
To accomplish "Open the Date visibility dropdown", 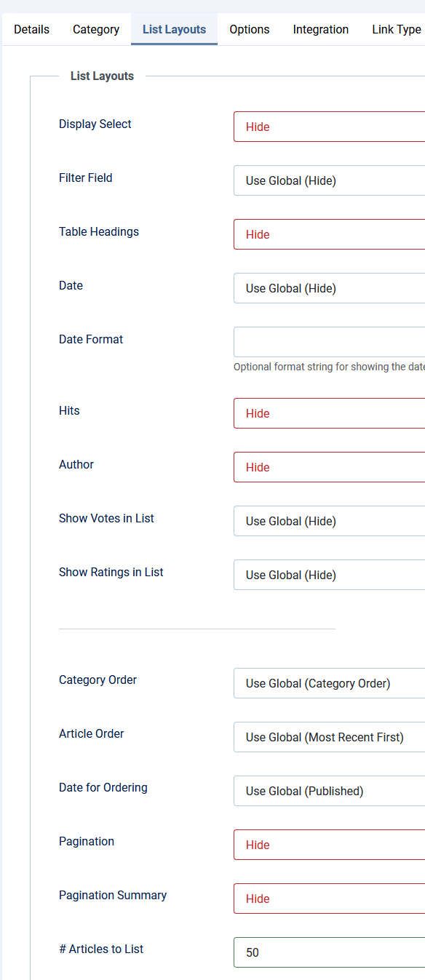I will pyautogui.click(x=327, y=288).
